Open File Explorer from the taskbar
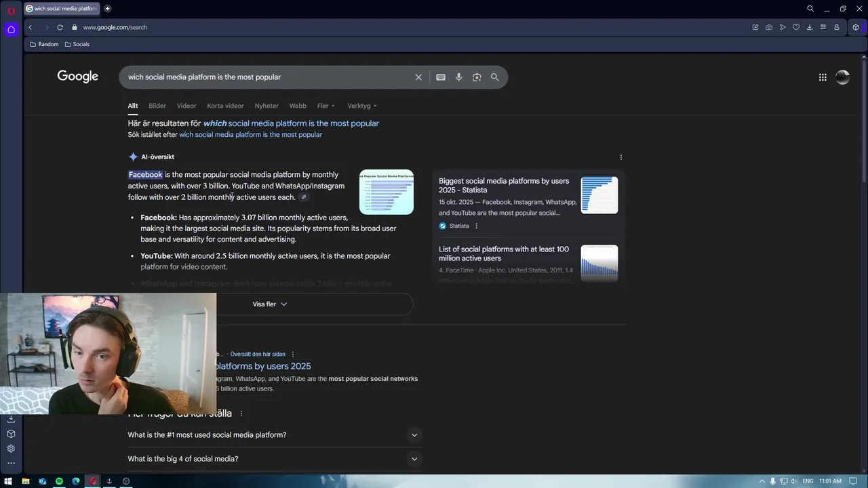The height and width of the screenshot is (488, 868). tap(26, 481)
